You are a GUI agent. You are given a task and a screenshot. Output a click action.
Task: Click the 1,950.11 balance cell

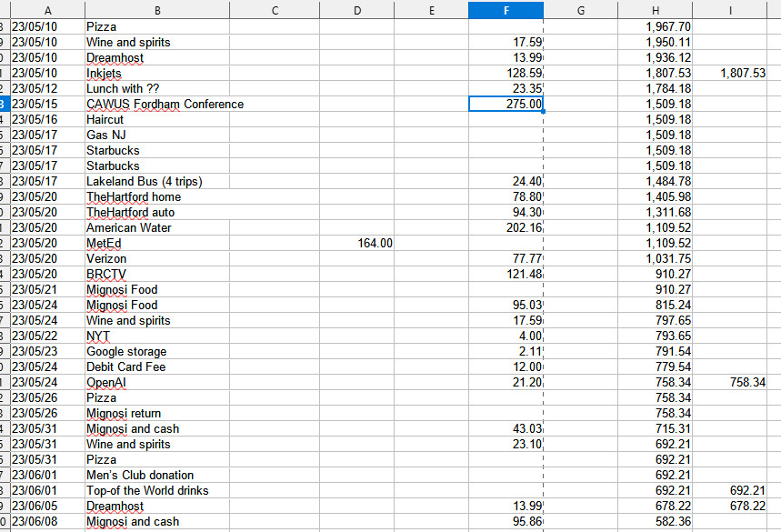[656, 42]
